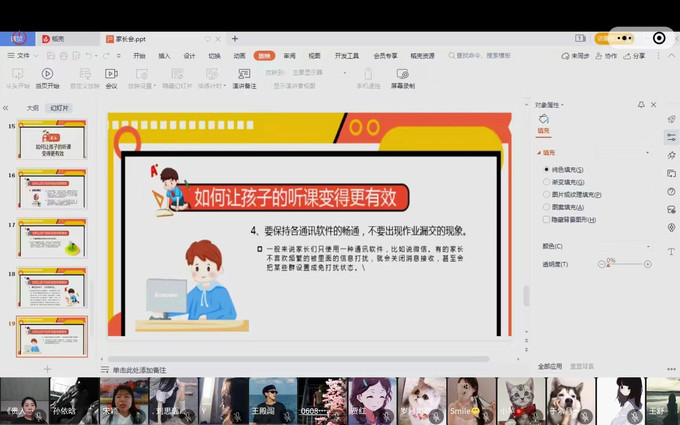Click the 全部应用 apply to all button

(550, 366)
